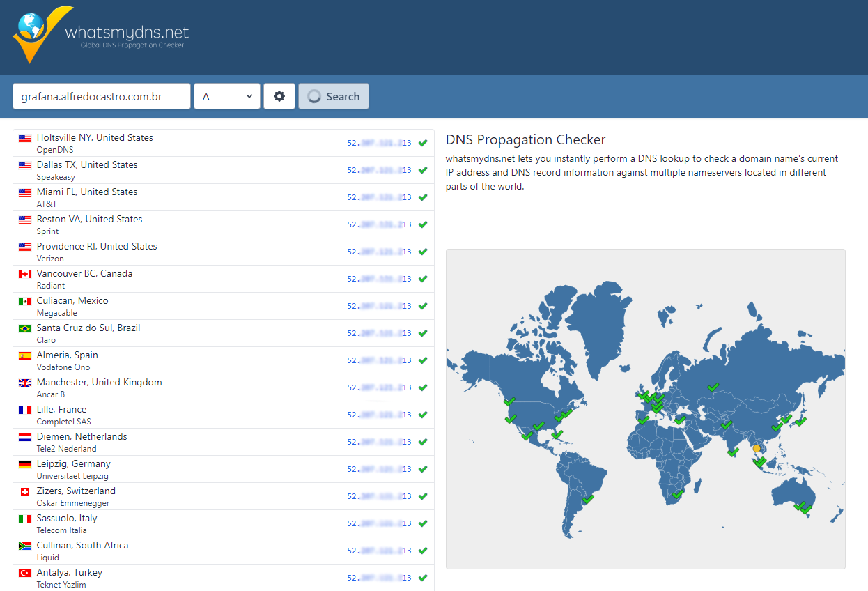Click the "Tele2 Nederland" provider label
The width and height of the screenshot is (868, 591).
[67, 449]
